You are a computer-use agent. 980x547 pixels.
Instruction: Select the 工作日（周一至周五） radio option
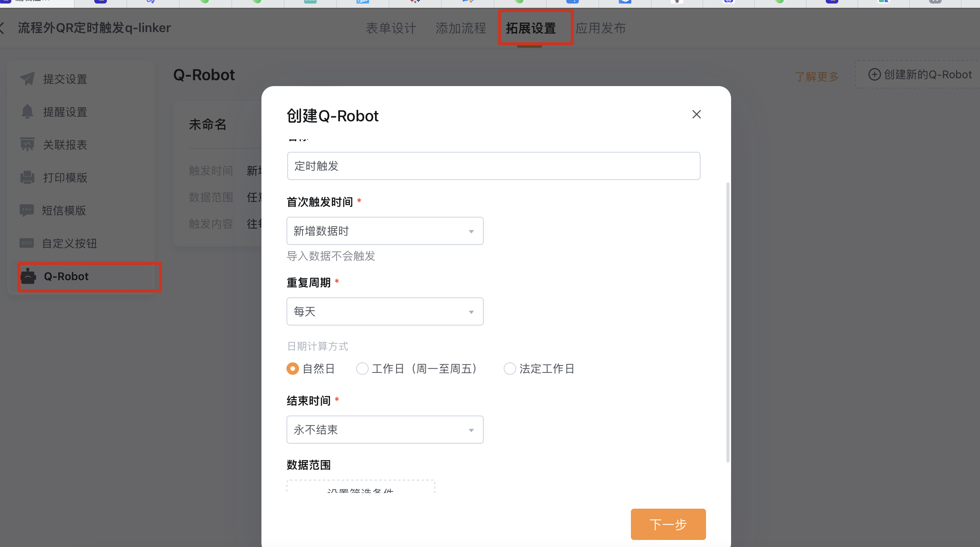[362, 369]
